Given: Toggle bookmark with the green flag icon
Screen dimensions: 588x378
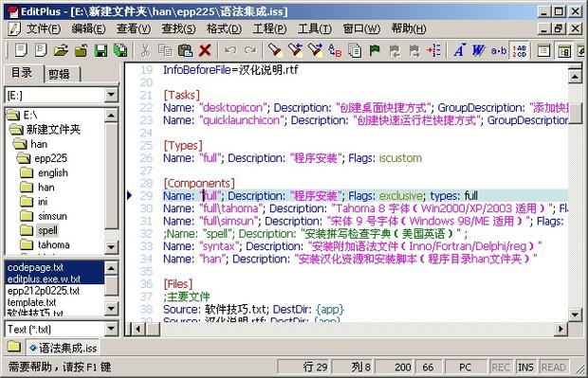Looking at the screenshot, I should 375,50.
